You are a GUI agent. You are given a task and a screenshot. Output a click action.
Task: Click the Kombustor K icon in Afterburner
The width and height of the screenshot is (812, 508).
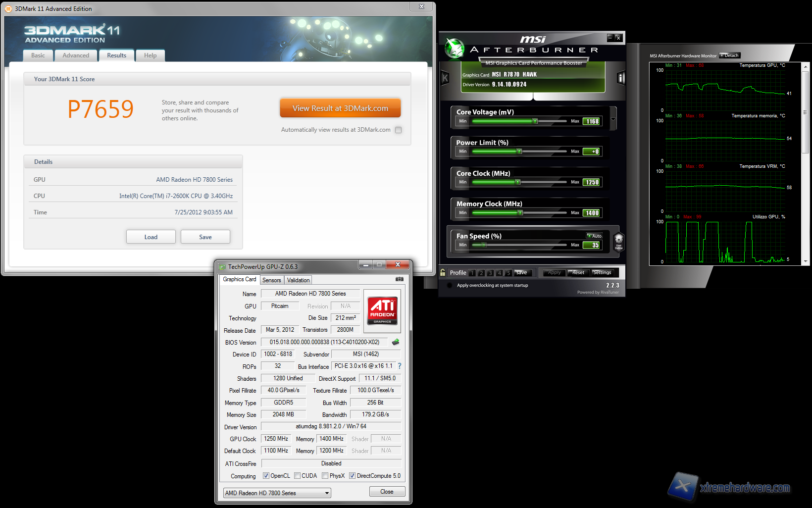(x=445, y=78)
